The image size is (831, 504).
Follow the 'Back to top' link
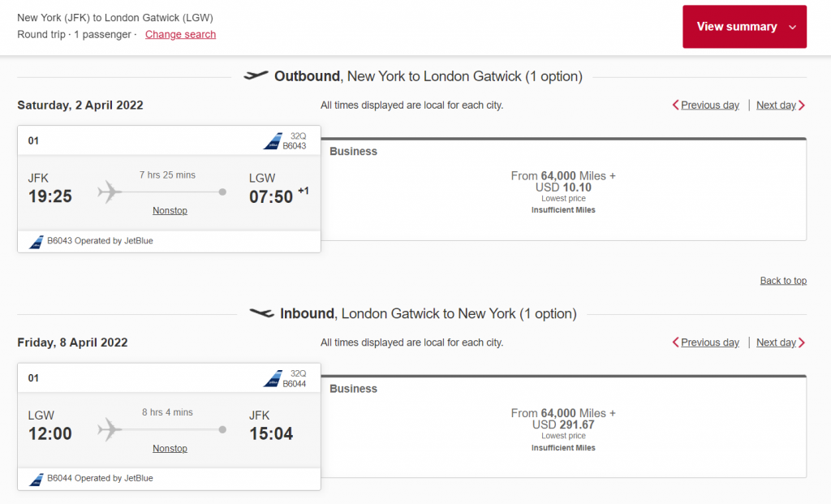tap(782, 280)
